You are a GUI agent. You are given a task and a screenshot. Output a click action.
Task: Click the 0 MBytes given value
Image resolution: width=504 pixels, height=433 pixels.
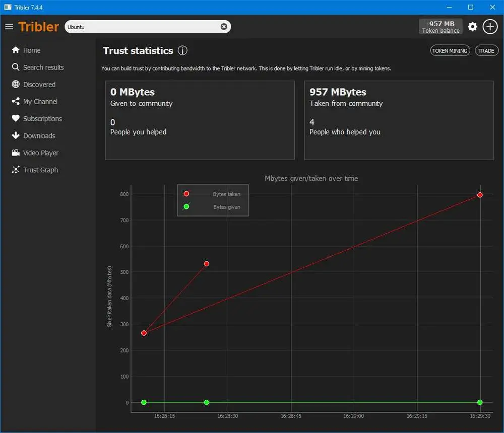click(133, 92)
